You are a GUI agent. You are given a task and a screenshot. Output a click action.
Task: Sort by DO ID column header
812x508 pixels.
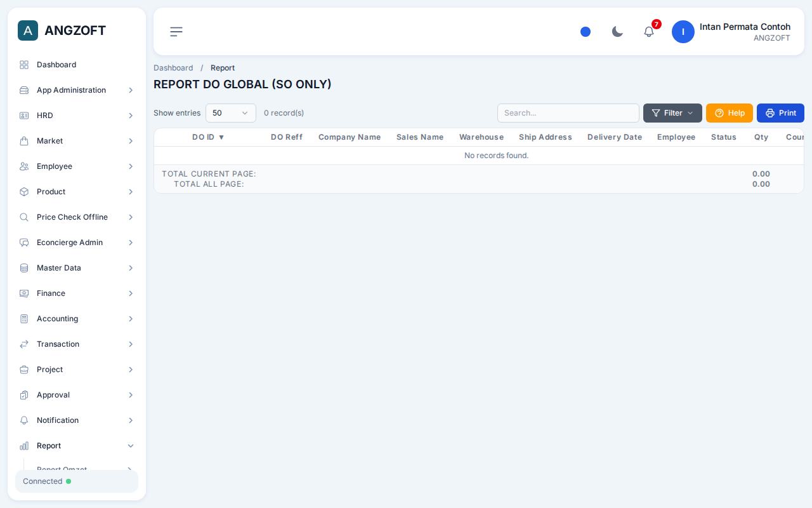(x=208, y=137)
